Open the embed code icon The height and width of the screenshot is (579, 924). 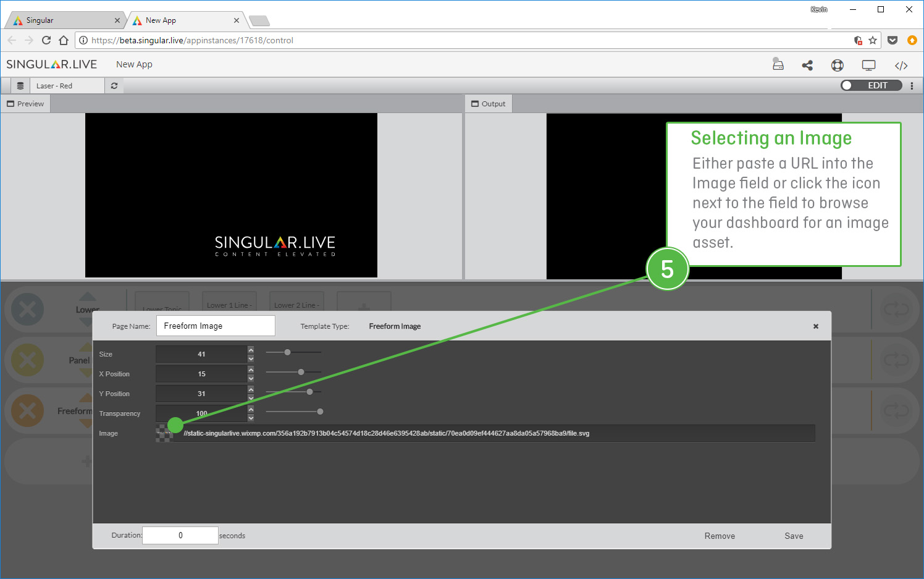[x=901, y=66]
